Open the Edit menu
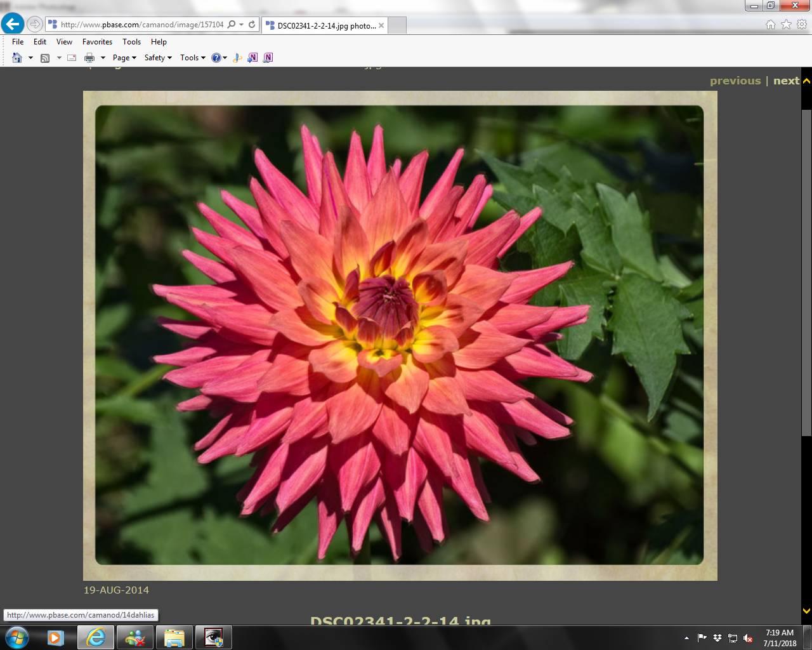Image resolution: width=812 pixels, height=650 pixels. point(40,42)
